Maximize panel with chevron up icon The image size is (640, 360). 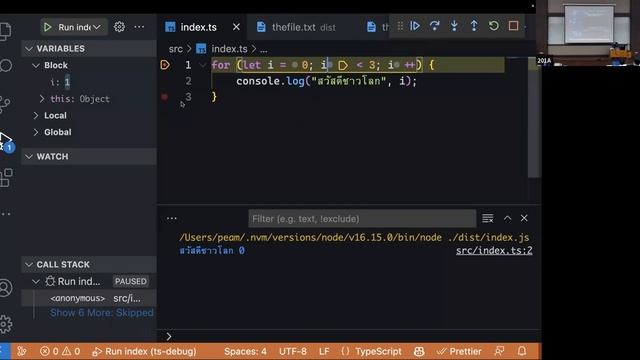click(x=507, y=218)
